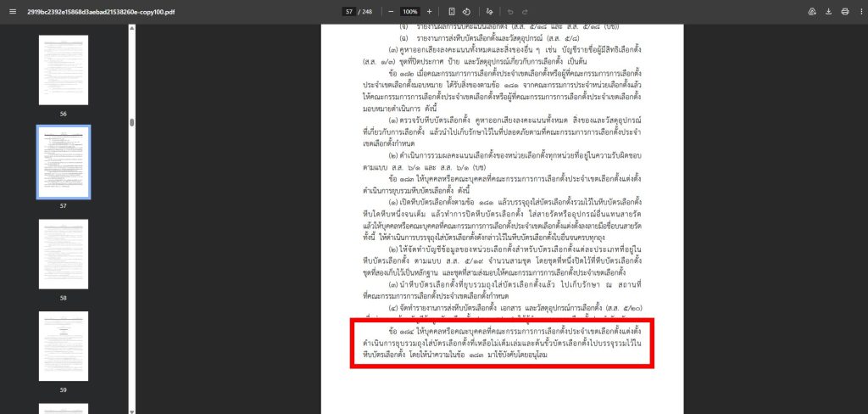Click the fit to page icon
Image resolution: width=868 pixels, height=414 pixels.
(452, 11)
